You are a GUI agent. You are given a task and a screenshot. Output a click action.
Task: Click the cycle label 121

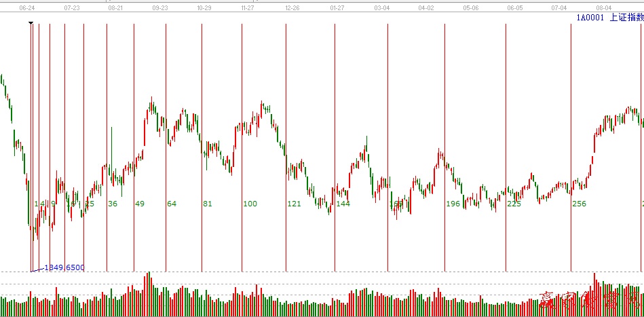click(294, 204)
